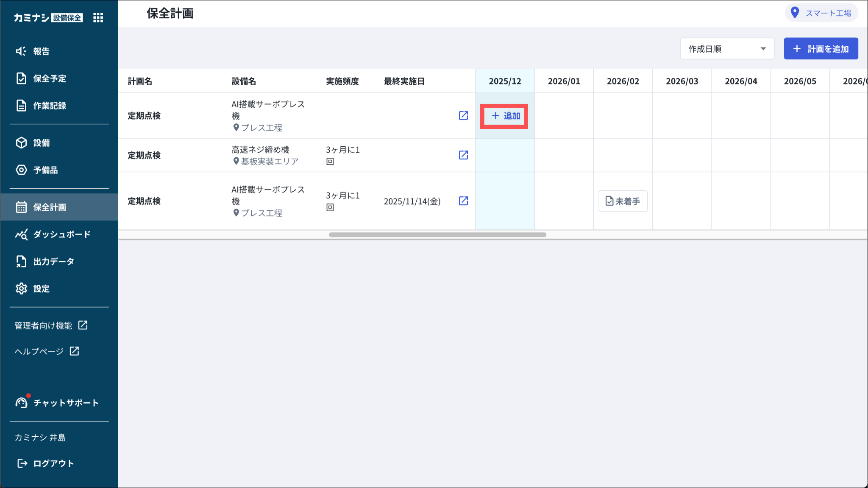868x488 pixels.
Task: Go to 保全予定 in the sidebar
Action: point(50,78)
